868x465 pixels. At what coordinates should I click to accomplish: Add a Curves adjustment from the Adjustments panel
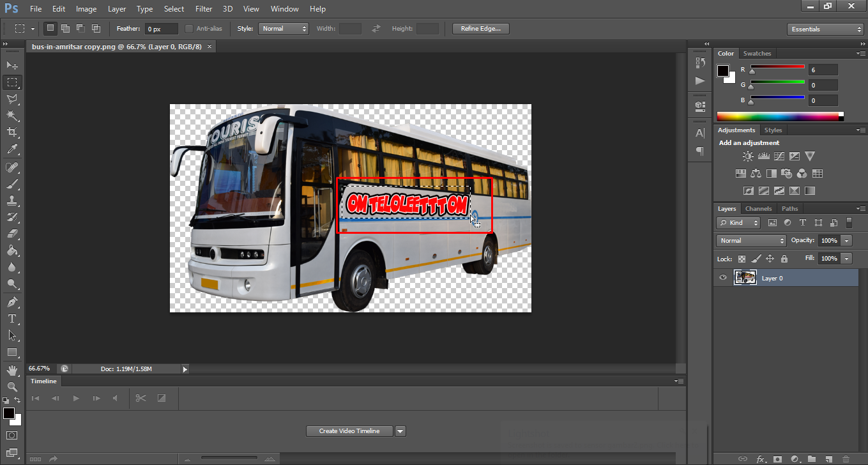pyautogui.click(x=779, y=156)
